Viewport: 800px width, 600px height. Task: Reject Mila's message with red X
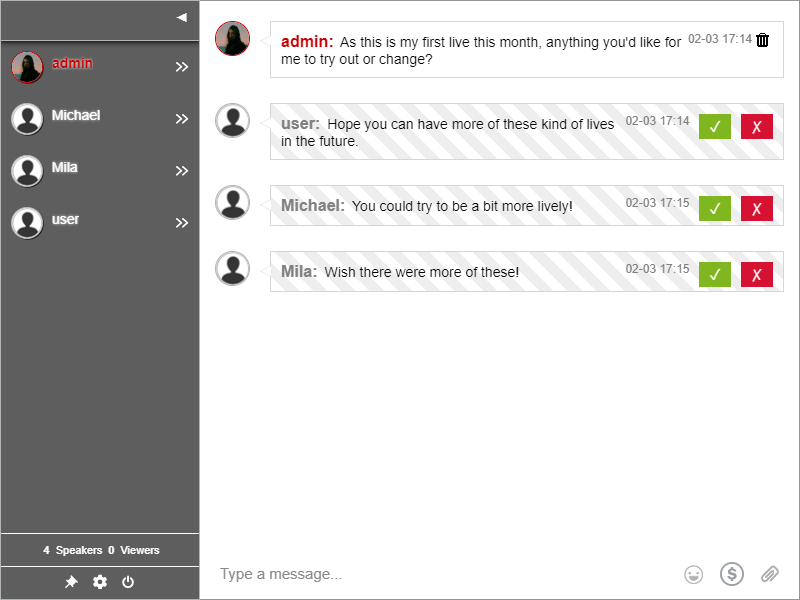757,275
